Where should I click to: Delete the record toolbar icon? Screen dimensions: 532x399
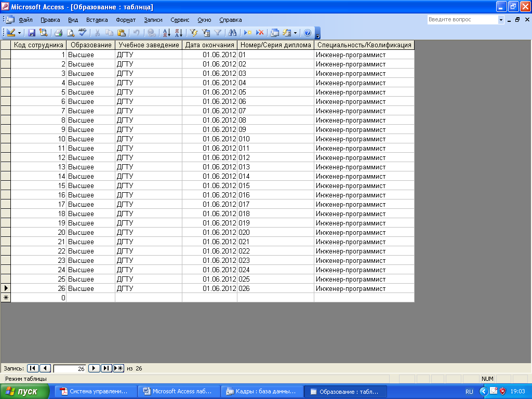260,33
